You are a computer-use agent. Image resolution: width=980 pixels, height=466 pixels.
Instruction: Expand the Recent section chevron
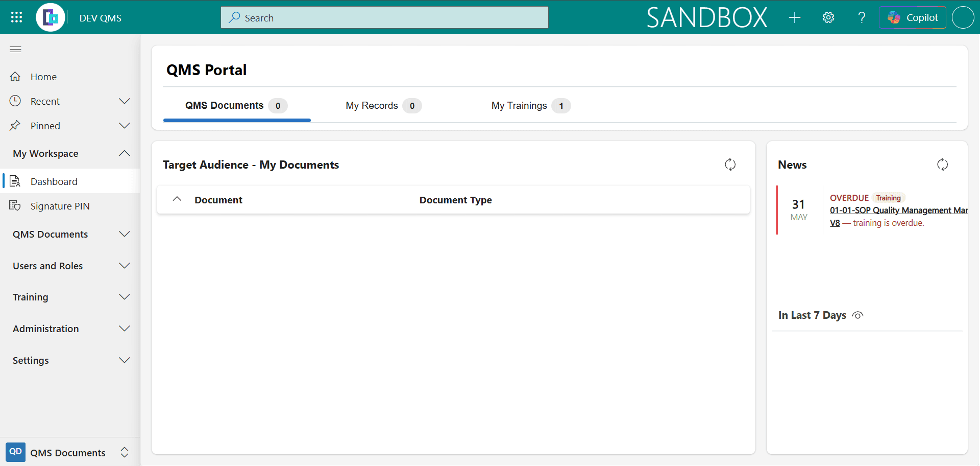(x=125, y=101)
